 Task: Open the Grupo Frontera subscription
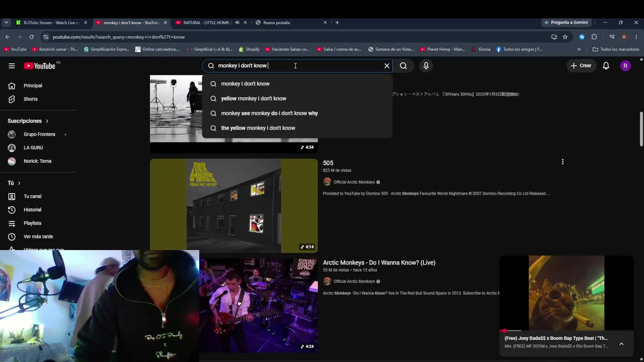pos(38,134)
